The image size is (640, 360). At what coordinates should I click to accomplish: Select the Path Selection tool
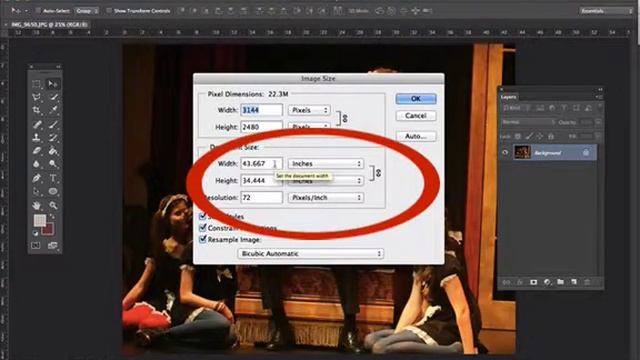coord(37,191)
